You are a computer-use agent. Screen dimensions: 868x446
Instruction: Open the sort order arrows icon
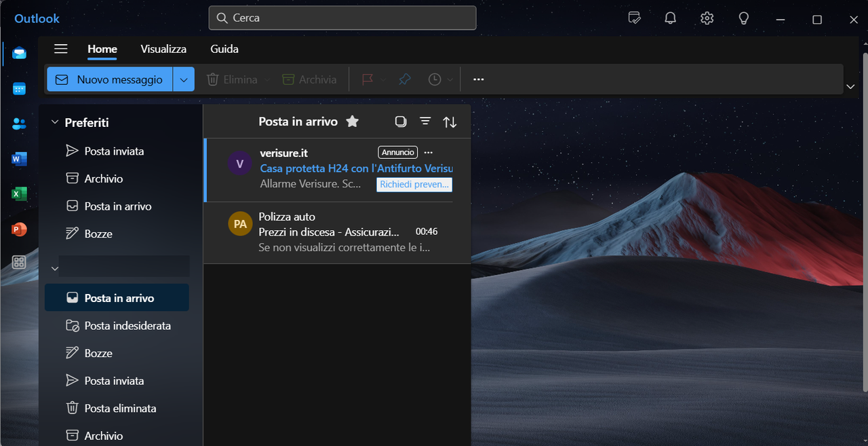click(x=450, y=122)
